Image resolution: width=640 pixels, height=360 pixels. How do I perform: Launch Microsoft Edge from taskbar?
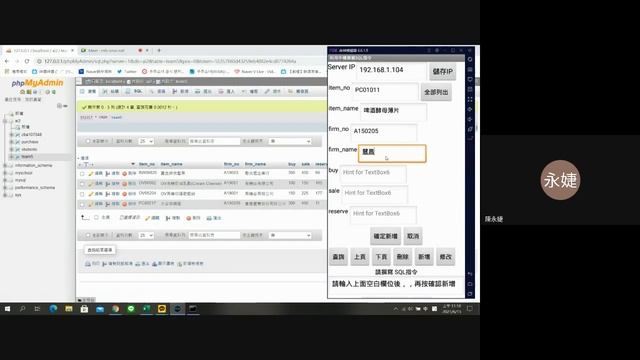(x=53, y=309)
